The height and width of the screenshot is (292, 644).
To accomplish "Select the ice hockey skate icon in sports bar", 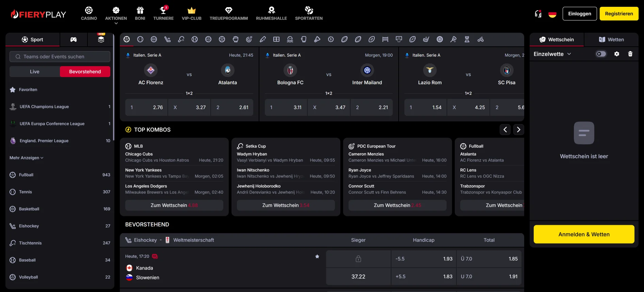I will pos(167,39).
